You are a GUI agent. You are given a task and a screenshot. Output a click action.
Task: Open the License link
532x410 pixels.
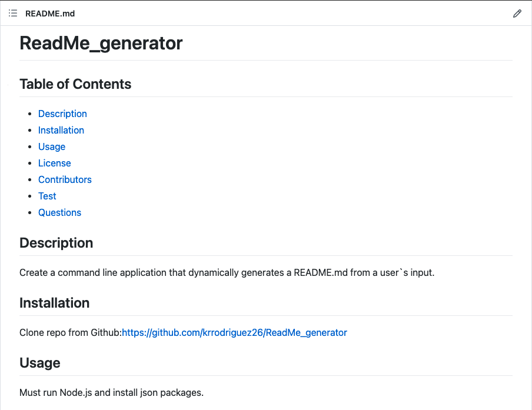tap(54, 163)
